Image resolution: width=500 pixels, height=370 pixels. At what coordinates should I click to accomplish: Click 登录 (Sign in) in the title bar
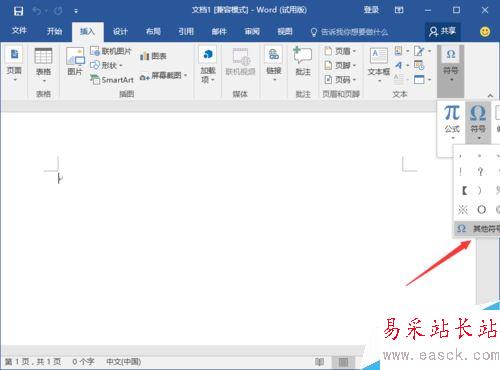tap(371, 10)
